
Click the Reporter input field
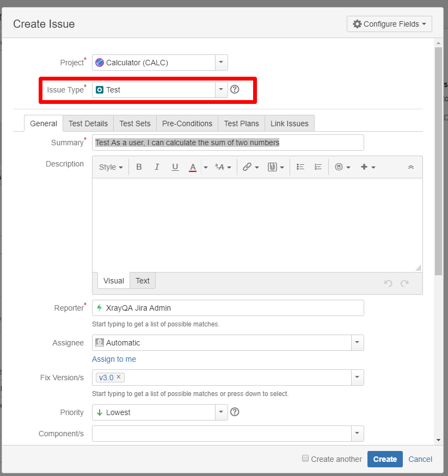[228, 308]
